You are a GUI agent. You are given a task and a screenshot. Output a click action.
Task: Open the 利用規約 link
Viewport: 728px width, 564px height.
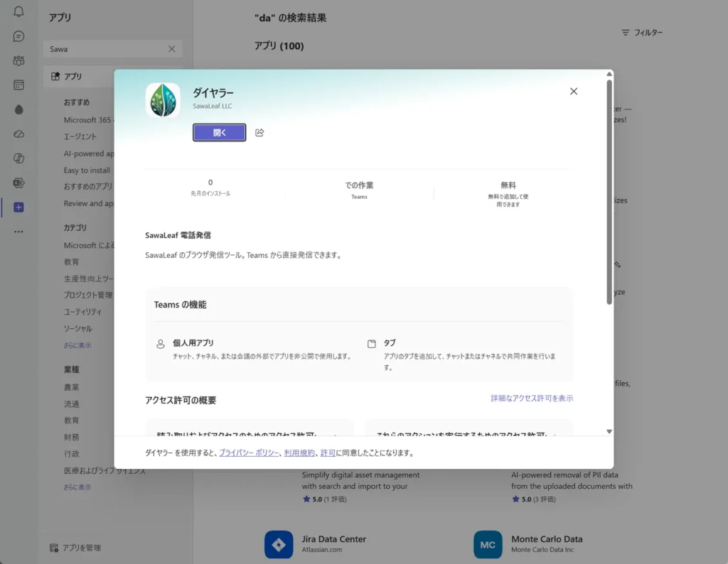tap(299, 452)
